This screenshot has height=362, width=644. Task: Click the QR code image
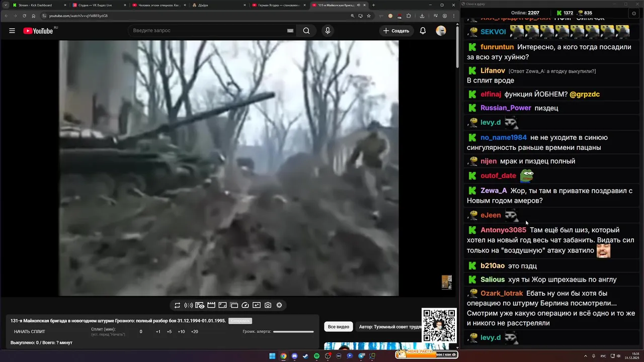[x=439, y=325]
